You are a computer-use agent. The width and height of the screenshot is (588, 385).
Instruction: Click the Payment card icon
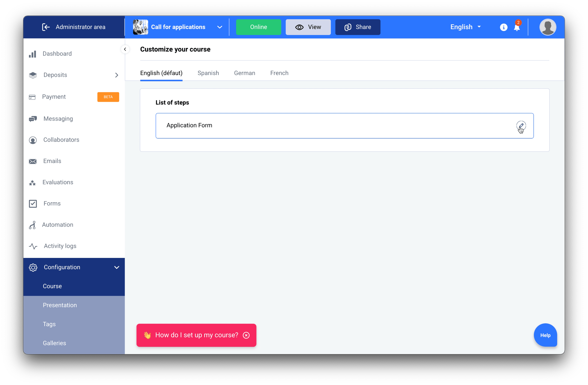(32, 97)
